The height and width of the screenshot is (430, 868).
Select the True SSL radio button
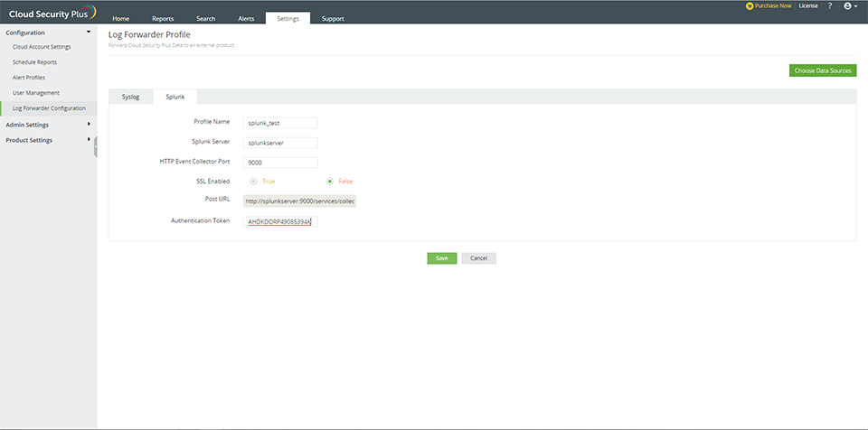pyautogui.click(x=253, y=181)
